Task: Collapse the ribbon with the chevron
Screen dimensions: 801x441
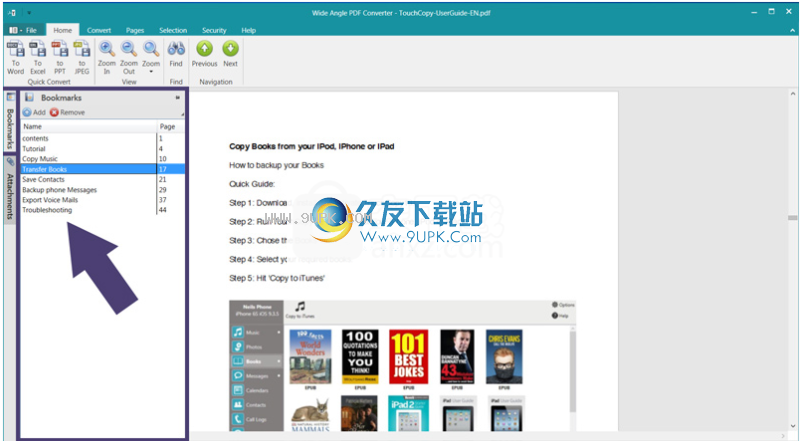Action: click(792, 31)
